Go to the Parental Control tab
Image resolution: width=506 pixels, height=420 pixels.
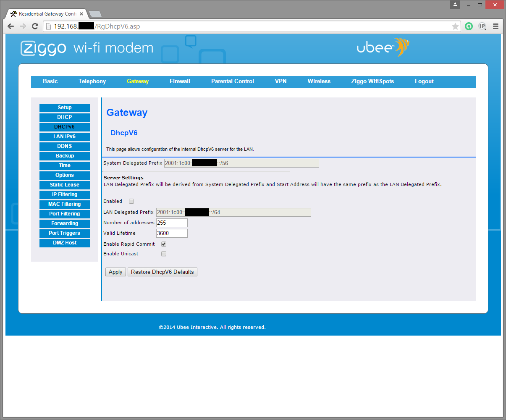pos(233,81)
